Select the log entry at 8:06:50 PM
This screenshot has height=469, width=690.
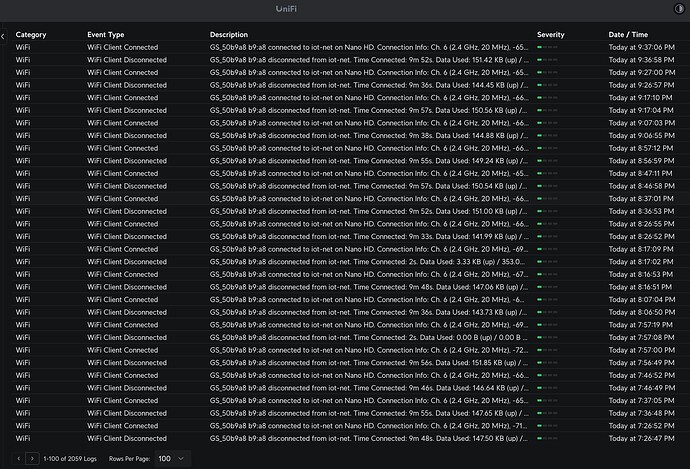tap(350, 312)
